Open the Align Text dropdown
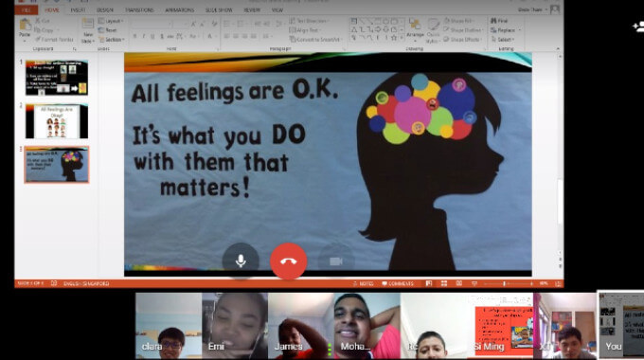644x360 pixels. click(305, 30)
